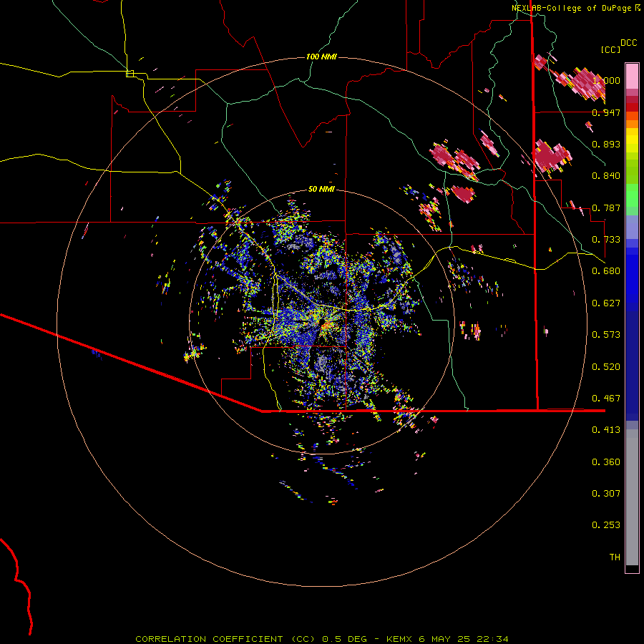Click the 0.360 color scale value
The height and width of the screenshot is (644, 644).
[606, 462]
